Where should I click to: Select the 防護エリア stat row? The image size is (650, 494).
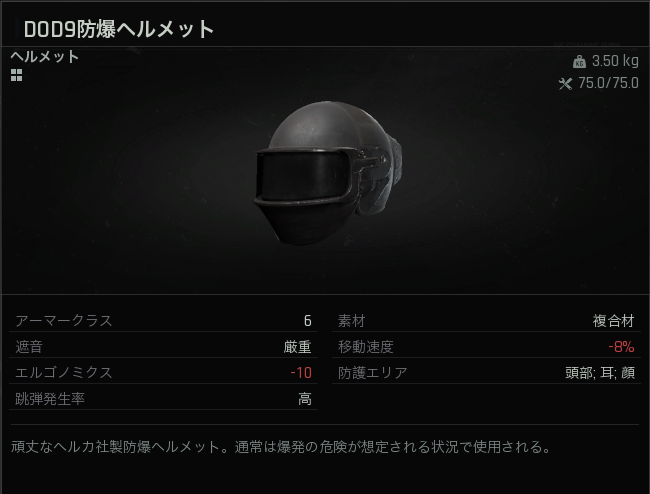[486, 373]
